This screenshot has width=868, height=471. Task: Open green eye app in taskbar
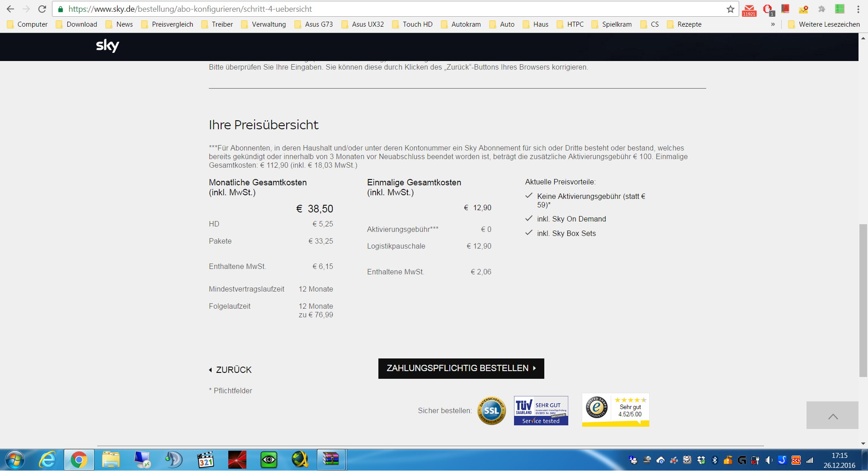(x=269, y=460)
